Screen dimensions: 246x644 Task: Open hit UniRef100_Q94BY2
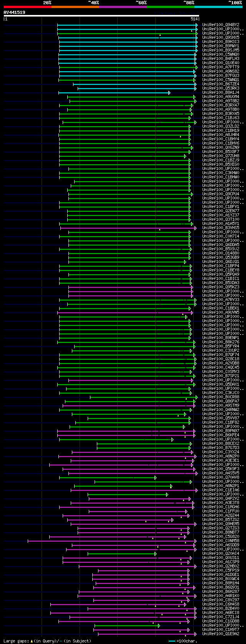coord(221,25)
